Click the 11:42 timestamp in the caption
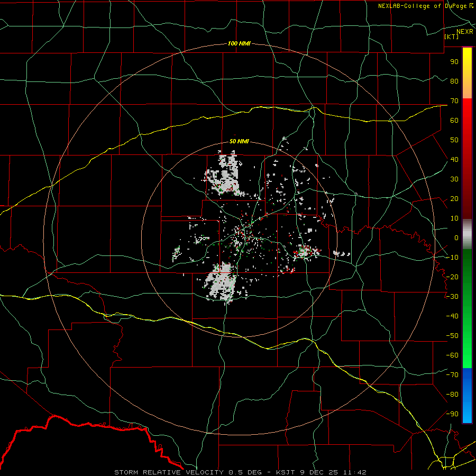 355,472
